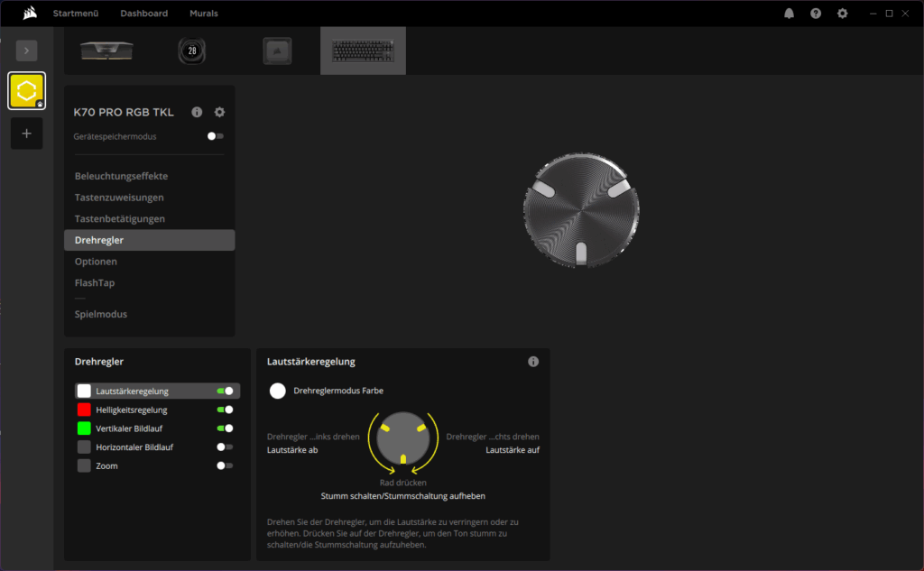Enable the Horizontaler Bildlauf toggle
Screen dimensions: 924x571
(225, 447)
